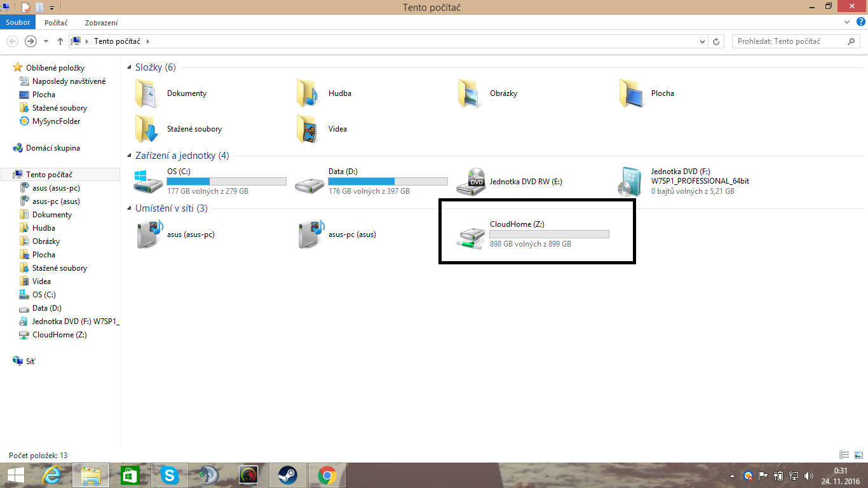Switch to large icons view in status bar
The height and width of the screenshot is (488, 868).
coord(858,455)
